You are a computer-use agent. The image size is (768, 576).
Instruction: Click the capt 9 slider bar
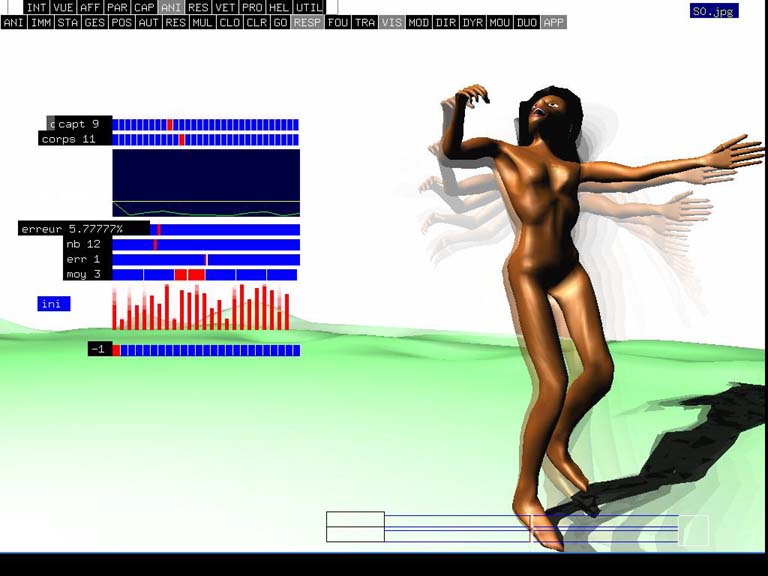tap(205, 125)
